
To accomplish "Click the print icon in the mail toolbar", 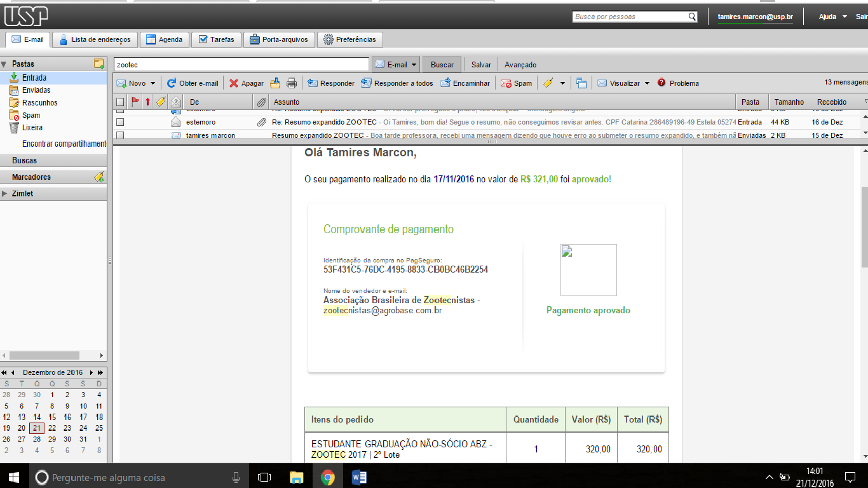I will coord(292,83).
